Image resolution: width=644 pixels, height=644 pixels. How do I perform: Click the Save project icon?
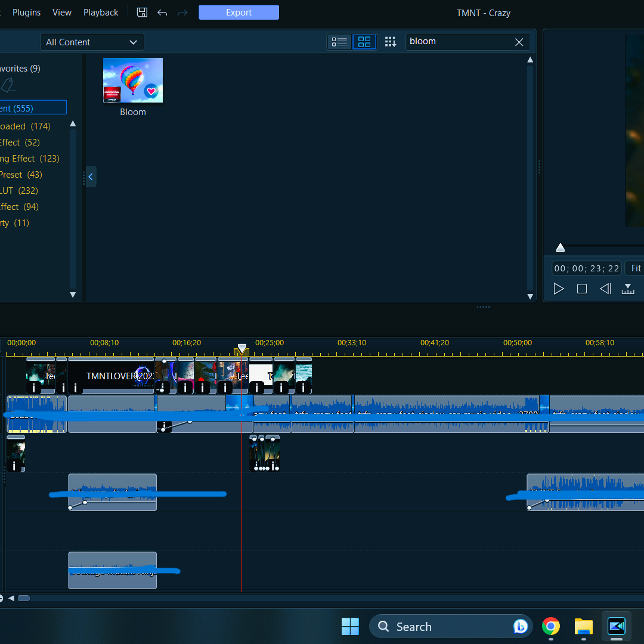pos(142,13)
